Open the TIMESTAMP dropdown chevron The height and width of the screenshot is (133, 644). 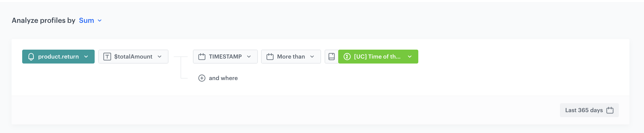point(249,57)
